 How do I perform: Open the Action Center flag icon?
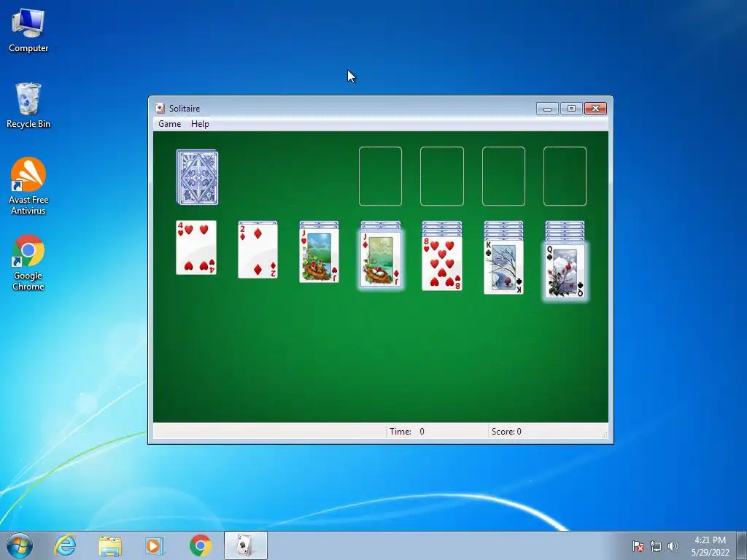[x=638, y=546]
